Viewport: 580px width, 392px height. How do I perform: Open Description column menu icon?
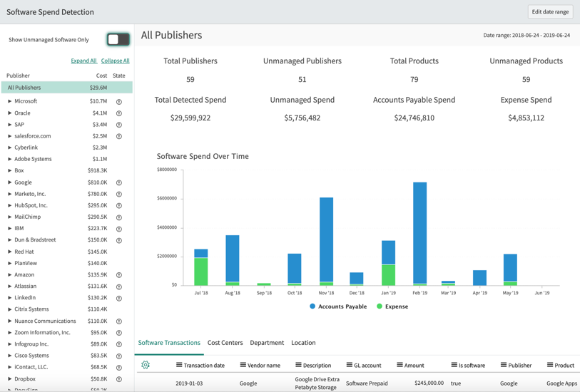point(298,365)
